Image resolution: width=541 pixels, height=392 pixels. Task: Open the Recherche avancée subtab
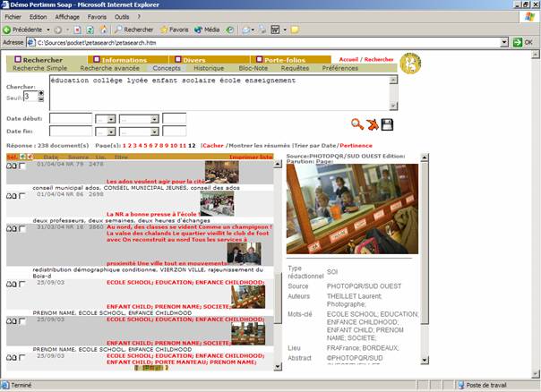click(x=109, y=68)
